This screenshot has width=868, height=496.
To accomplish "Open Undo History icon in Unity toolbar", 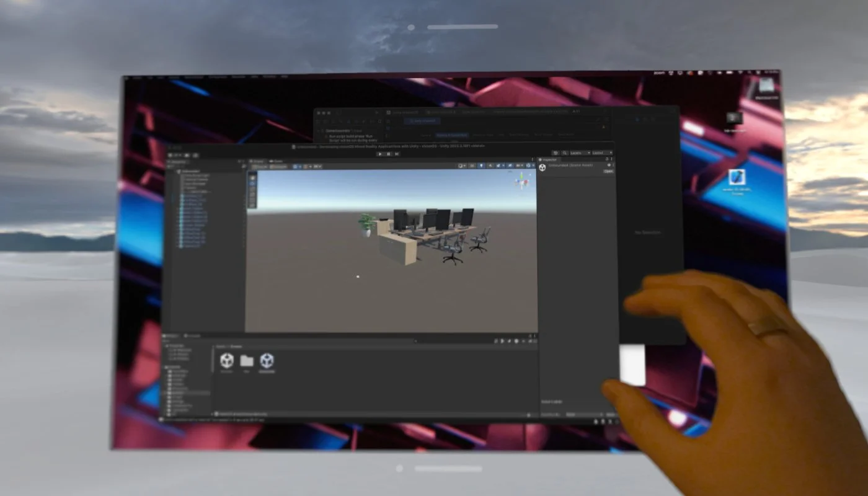I will [x=556, y=153].
